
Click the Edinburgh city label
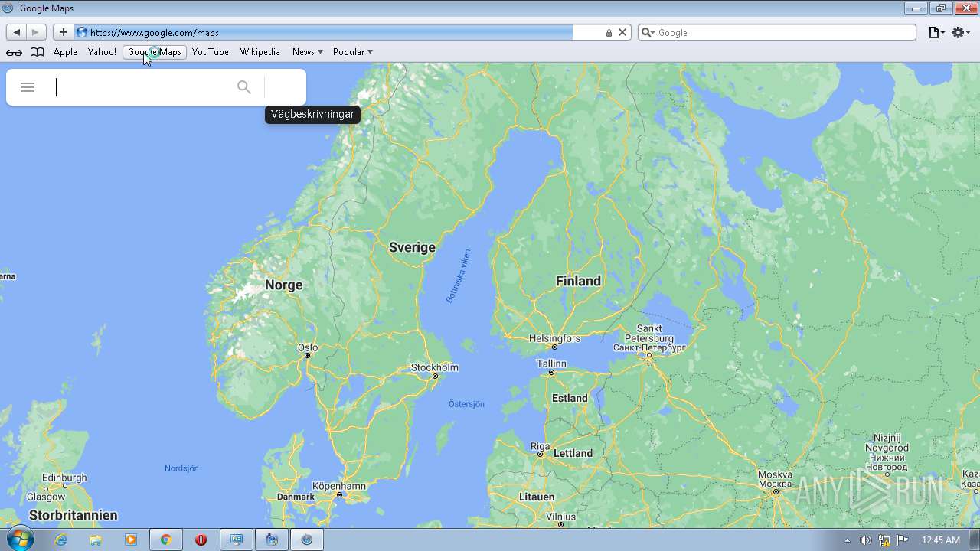click(64, 478)
